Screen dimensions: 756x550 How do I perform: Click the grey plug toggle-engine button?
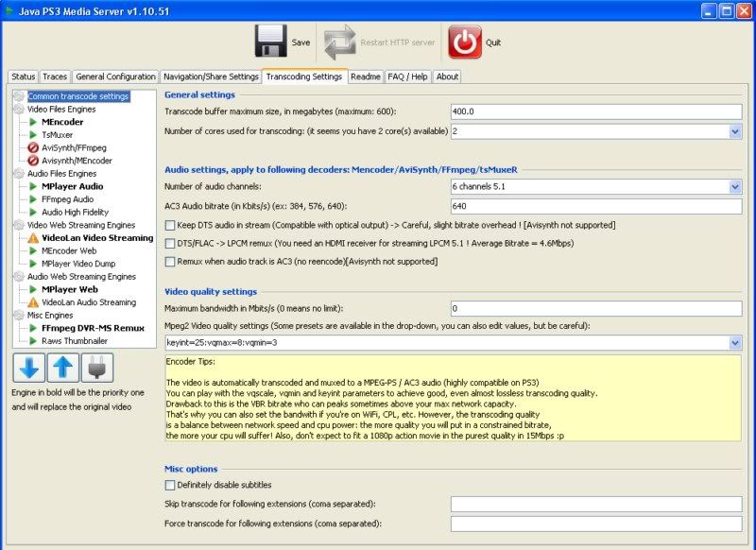point(97,368)
